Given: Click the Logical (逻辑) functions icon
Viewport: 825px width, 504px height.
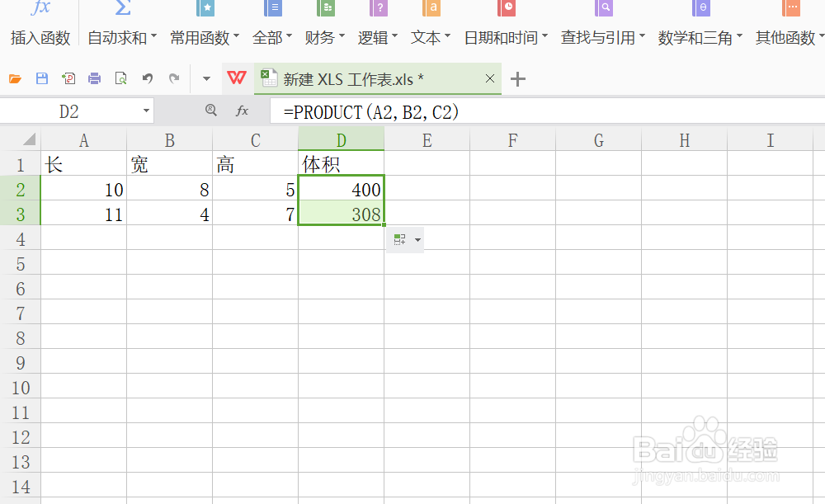Looking at the screenshot, I should (x=379, y=8).
